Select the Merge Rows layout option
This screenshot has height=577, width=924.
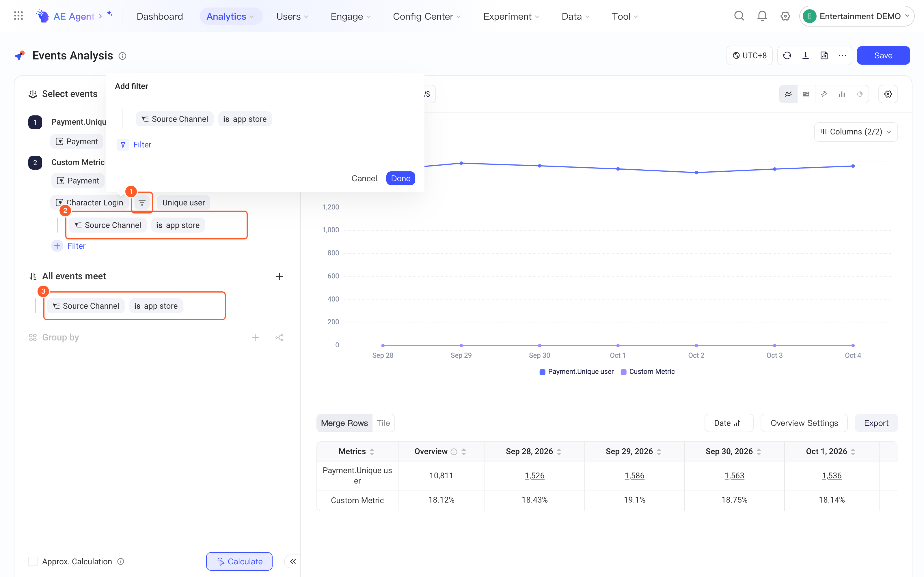click(x=344, y=423)
